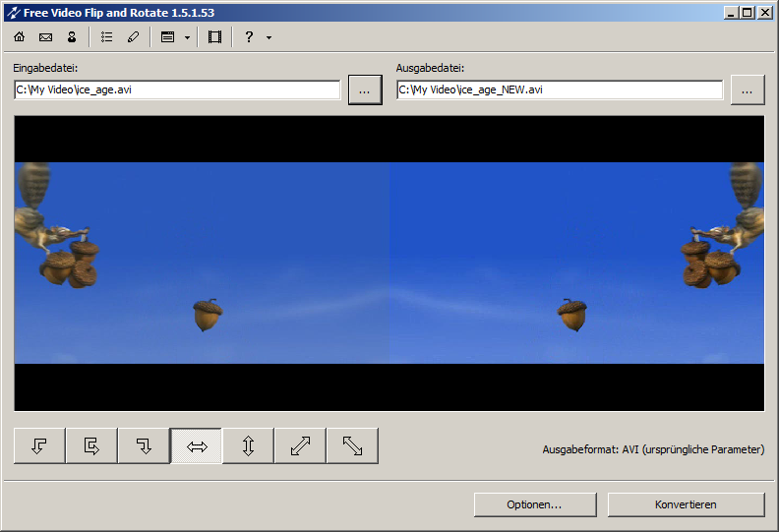Expand the dropdown arrow beside the help icon
The image size is (779, 532).
pyautogui.click(x=270, y=37)
